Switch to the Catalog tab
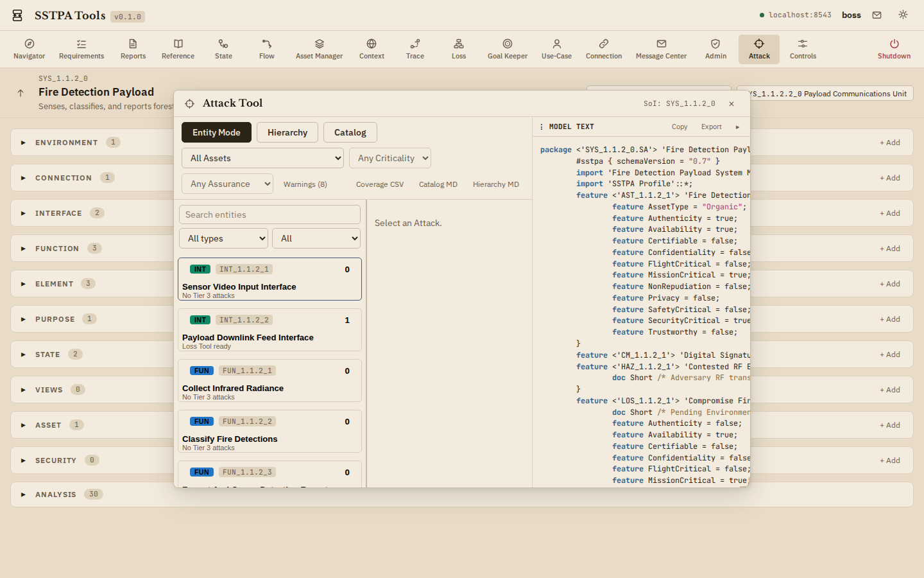Image resolution: width=924 pixels, height=578 pixels. (x=350, y=132)
